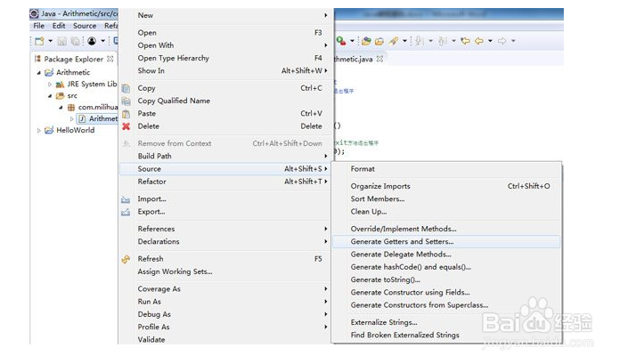Click the Refresh icon in context menu

click(x=126, y=259)
